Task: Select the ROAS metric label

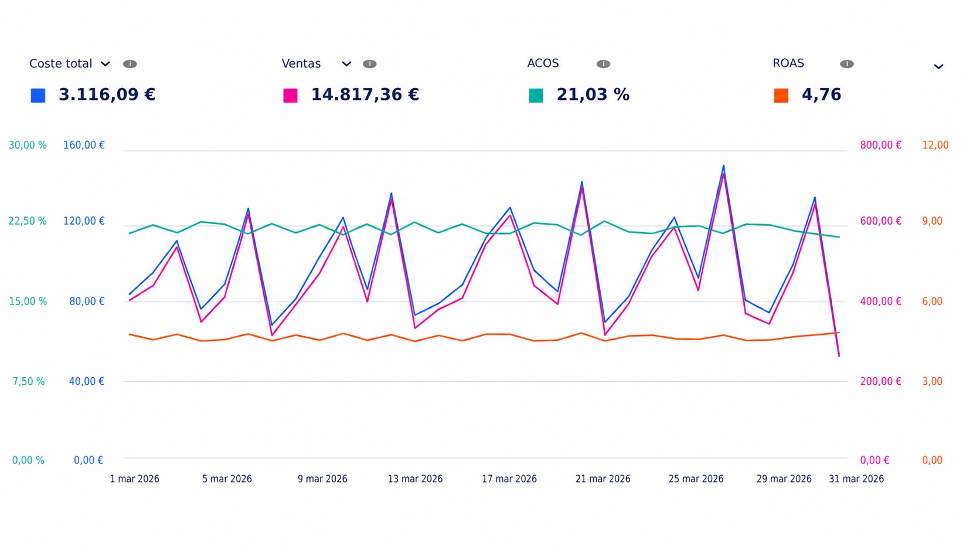Action: (788, 63)
